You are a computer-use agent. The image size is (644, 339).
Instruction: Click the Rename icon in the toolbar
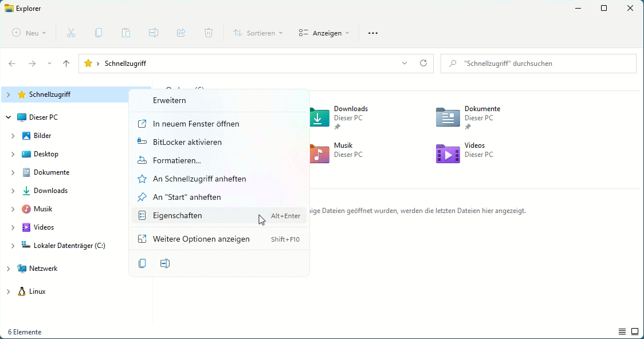tap(154, 33)
